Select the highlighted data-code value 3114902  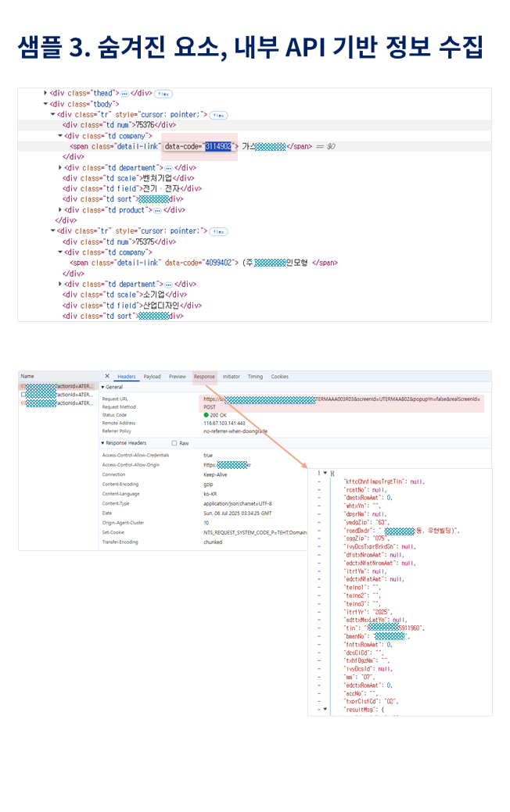coord(218,146)
